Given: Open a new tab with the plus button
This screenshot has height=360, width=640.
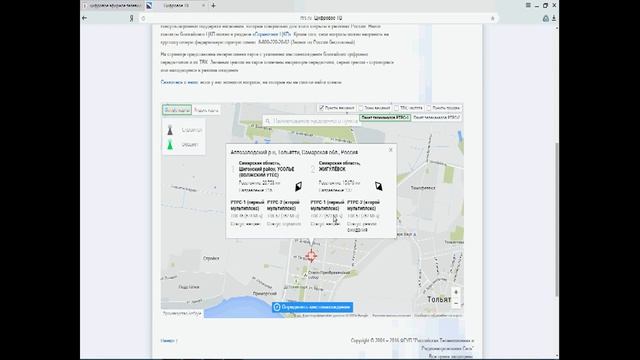Looking at the screenshot, I should [213, 5].
